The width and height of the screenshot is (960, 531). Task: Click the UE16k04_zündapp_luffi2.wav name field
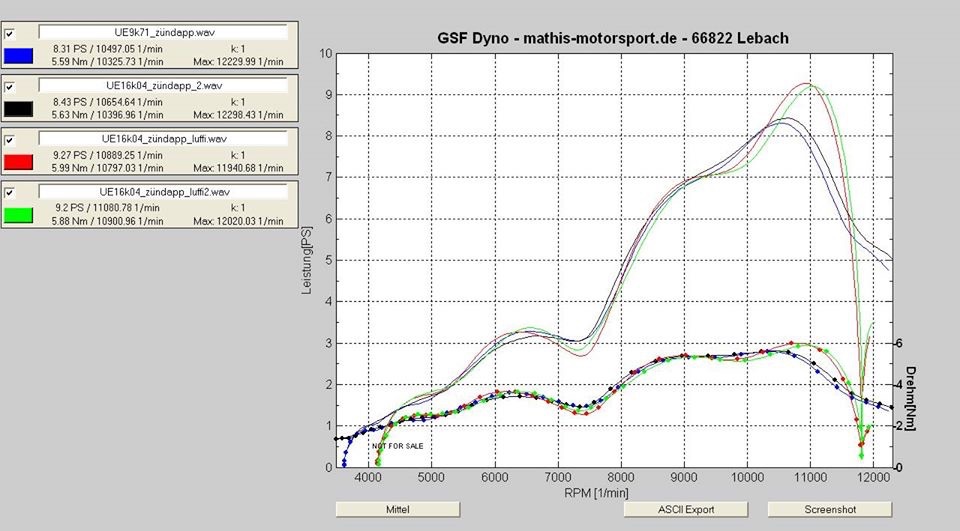point(164,191)
